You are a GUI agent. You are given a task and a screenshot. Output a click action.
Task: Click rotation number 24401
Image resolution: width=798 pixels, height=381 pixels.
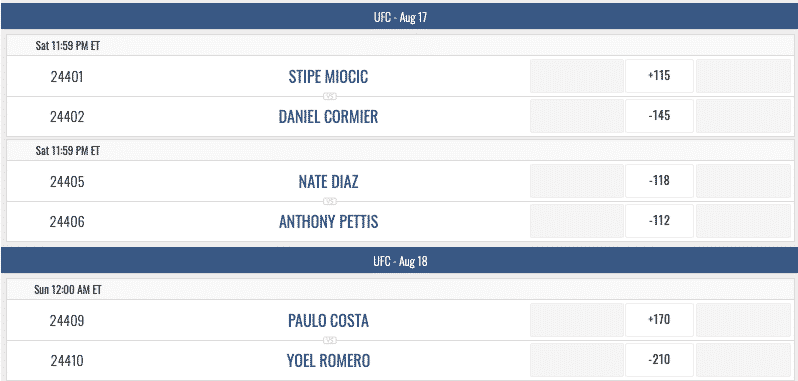coord(67,77)
